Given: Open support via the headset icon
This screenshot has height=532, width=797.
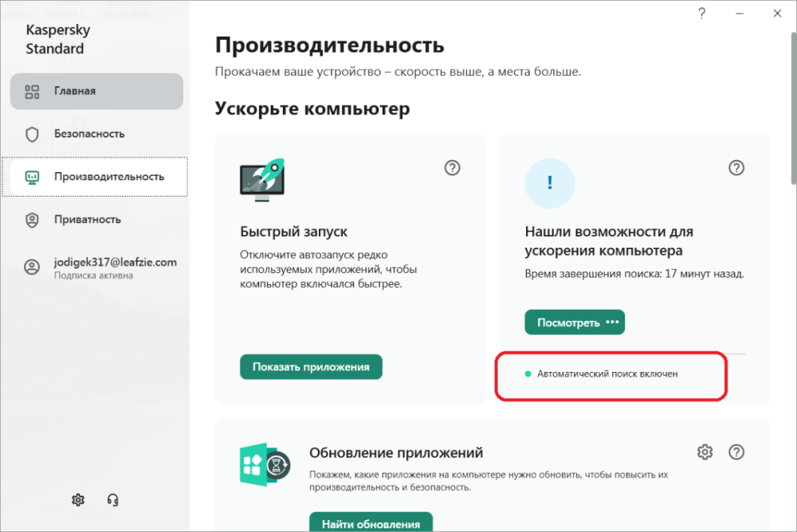Looking at the screenshot, I should 112,499.
